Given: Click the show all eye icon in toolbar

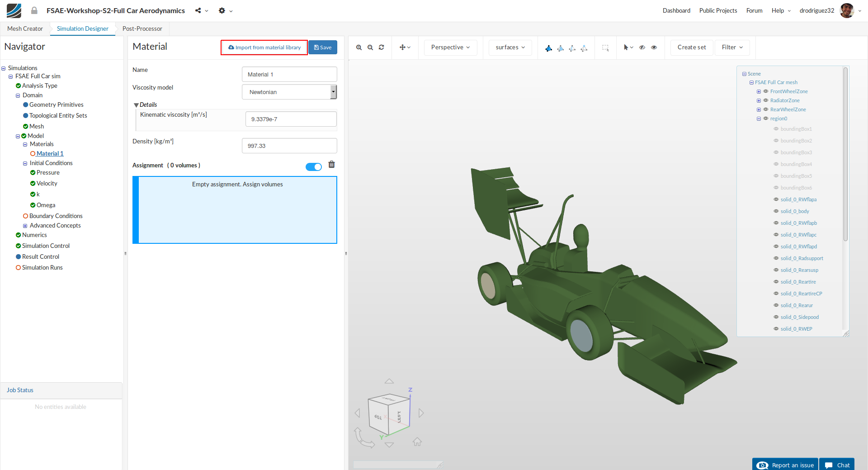Looking at the screenshot, I should tap(654, 47).
